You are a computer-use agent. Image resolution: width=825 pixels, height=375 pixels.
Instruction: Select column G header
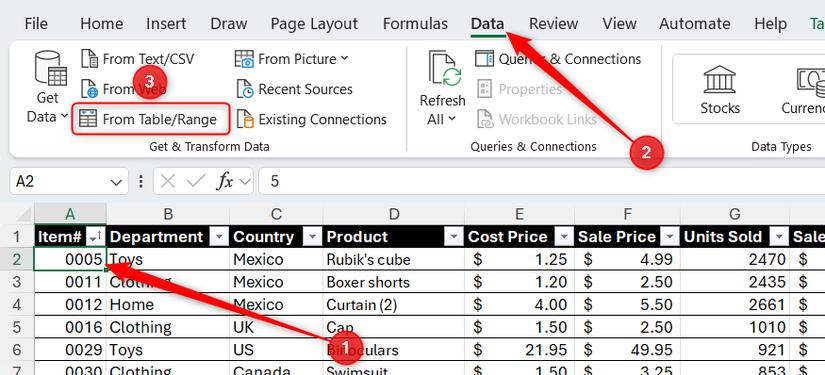(735, 214)
